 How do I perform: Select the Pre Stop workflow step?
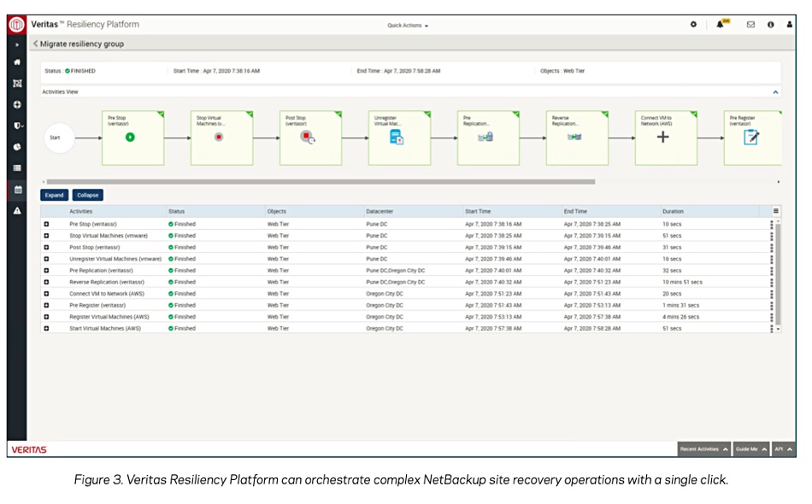133,138
